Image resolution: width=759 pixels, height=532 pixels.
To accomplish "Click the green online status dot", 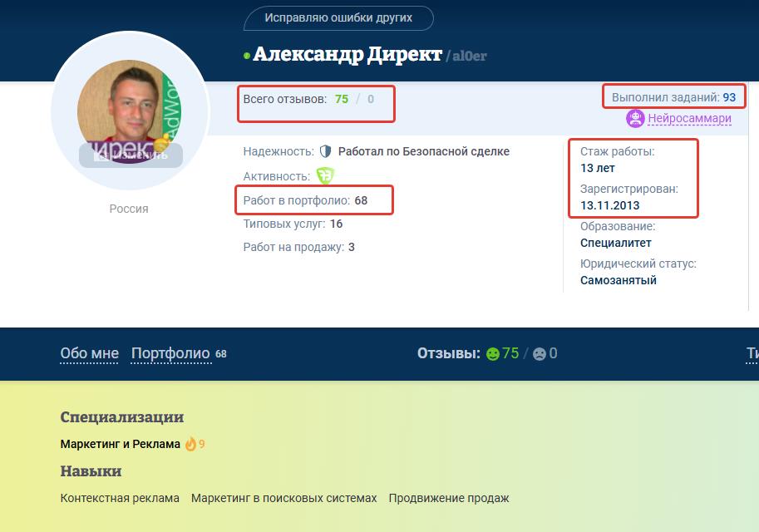I will click(247, 57).
